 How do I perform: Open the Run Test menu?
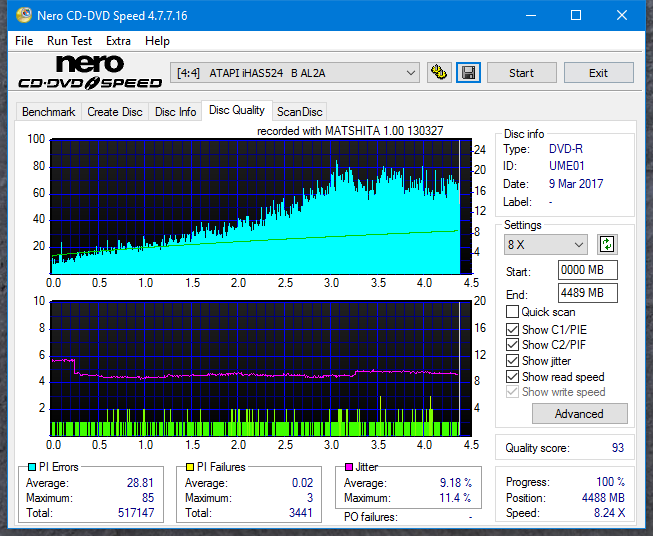tap(69, 41)
